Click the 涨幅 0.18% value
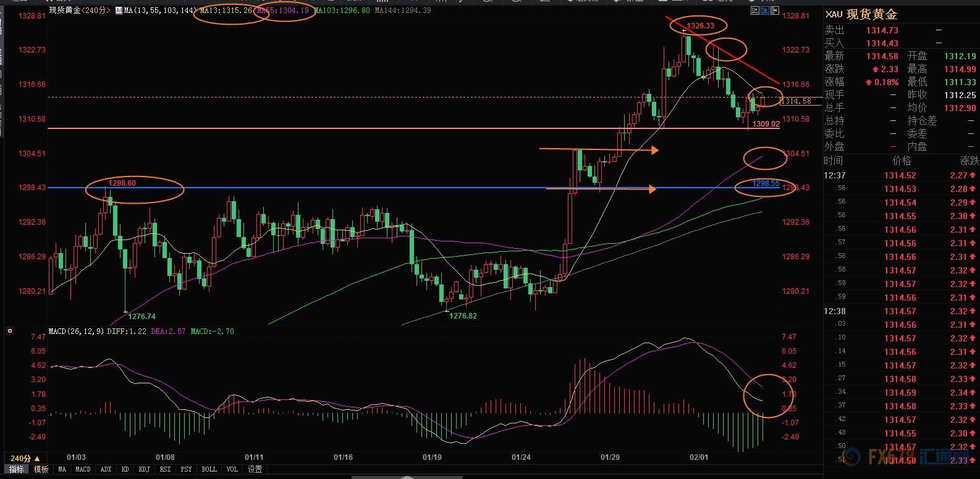 coord(882,82)
